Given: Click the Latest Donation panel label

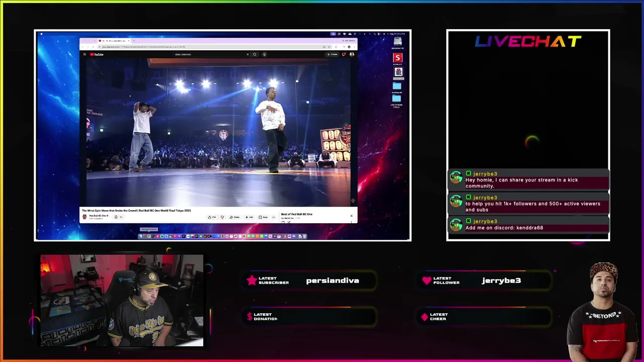Looking at the screenshot, I should click(266, 317).
